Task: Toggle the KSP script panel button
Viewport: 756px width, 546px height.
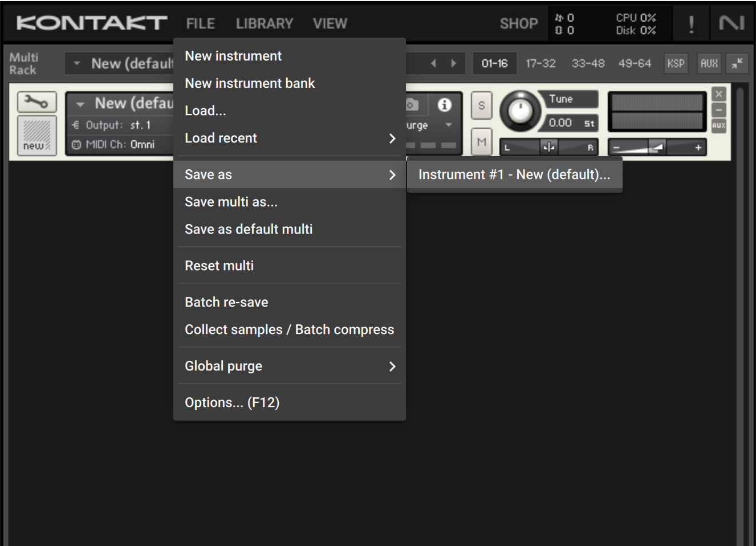Action: [x=676, y=63]
